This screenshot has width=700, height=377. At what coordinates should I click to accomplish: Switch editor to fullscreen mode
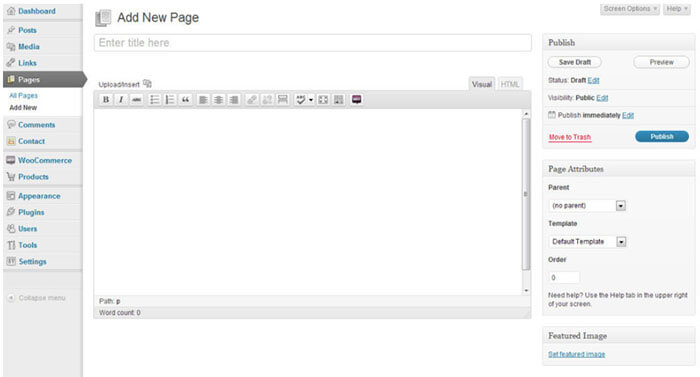[323, 100]
